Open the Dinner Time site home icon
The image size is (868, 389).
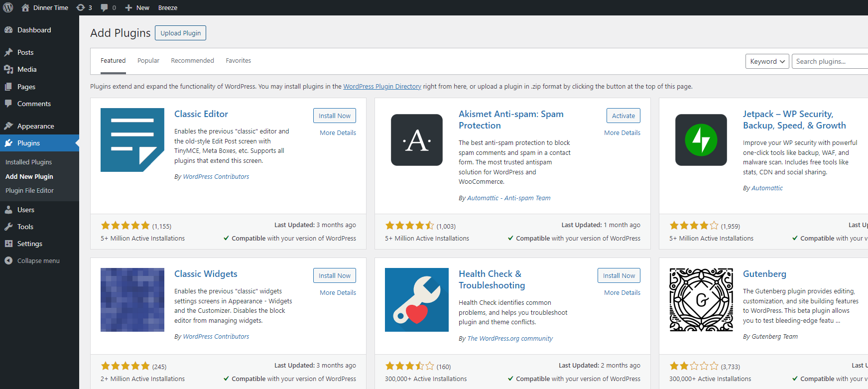click(25, 7)
